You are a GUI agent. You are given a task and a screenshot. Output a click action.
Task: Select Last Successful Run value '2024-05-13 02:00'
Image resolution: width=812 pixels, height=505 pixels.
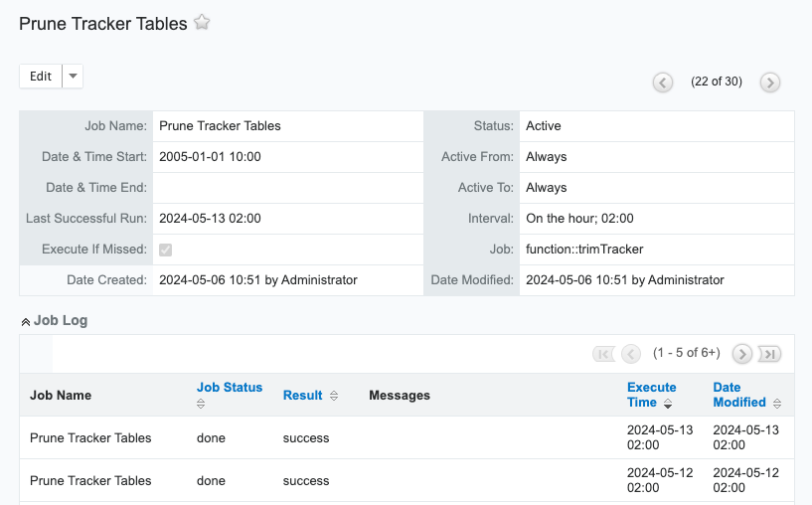click(x=210, y=218)
